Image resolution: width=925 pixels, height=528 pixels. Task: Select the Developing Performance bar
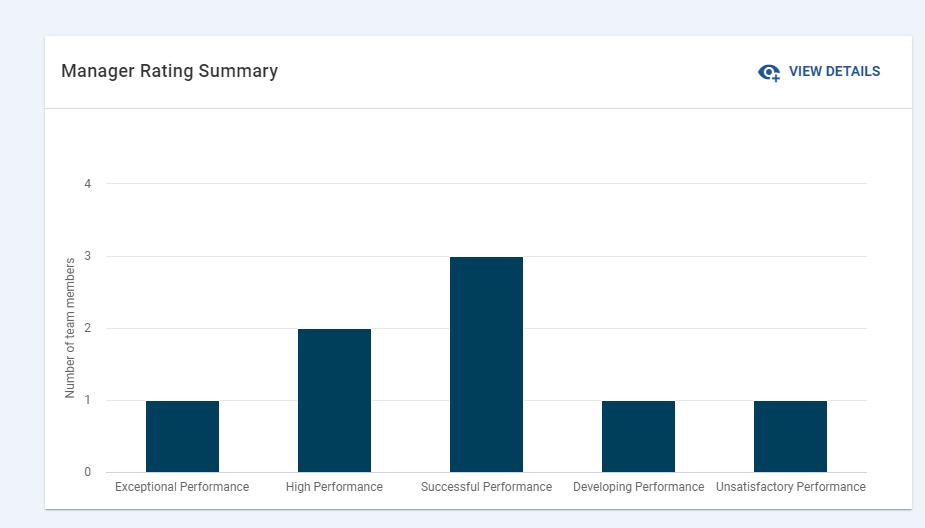click(x=638, y=437)
